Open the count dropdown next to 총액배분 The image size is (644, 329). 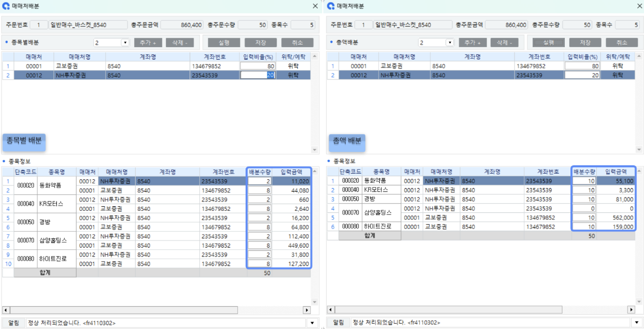pyautogui.click(x=450, y=42)
